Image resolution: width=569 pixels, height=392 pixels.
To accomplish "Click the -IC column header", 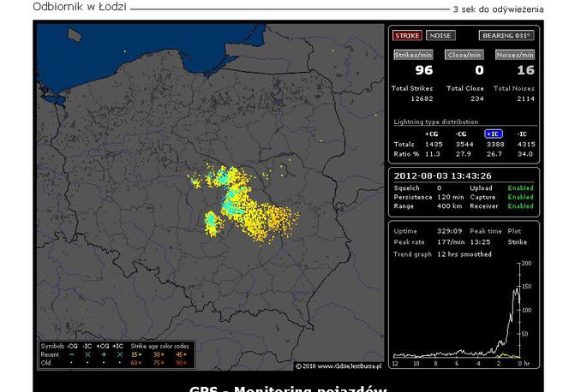I will pos(522,134).
